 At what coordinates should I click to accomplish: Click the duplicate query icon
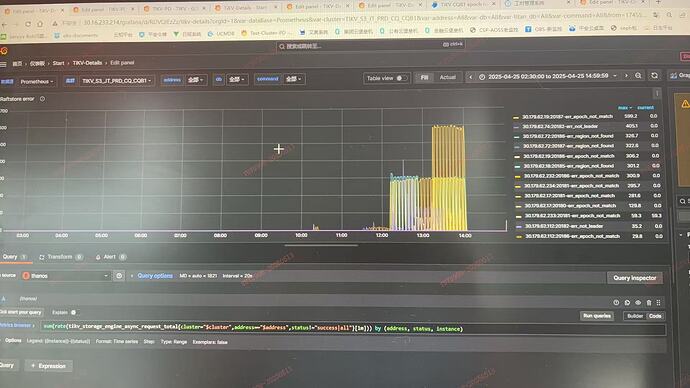pyautogui.click(x=627, y=303)
